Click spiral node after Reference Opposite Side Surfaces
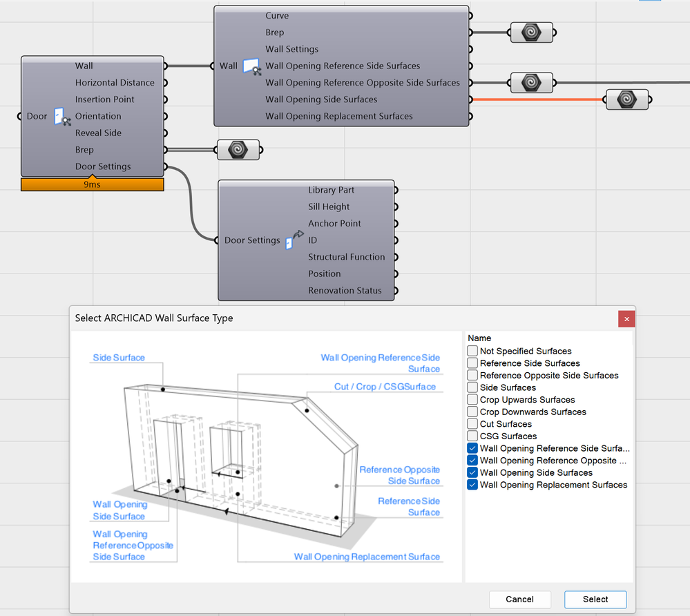The width and height of the screenshot is (690, 616). click(531, 82)
